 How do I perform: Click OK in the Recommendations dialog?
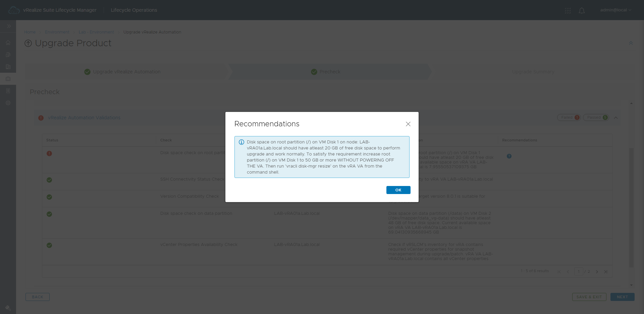398,190
